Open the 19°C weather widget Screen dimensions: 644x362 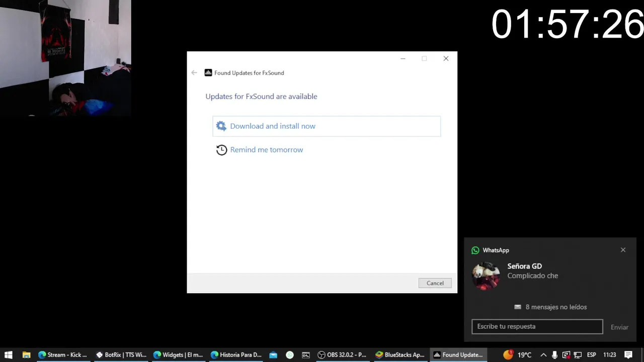(x=517, y=355)
